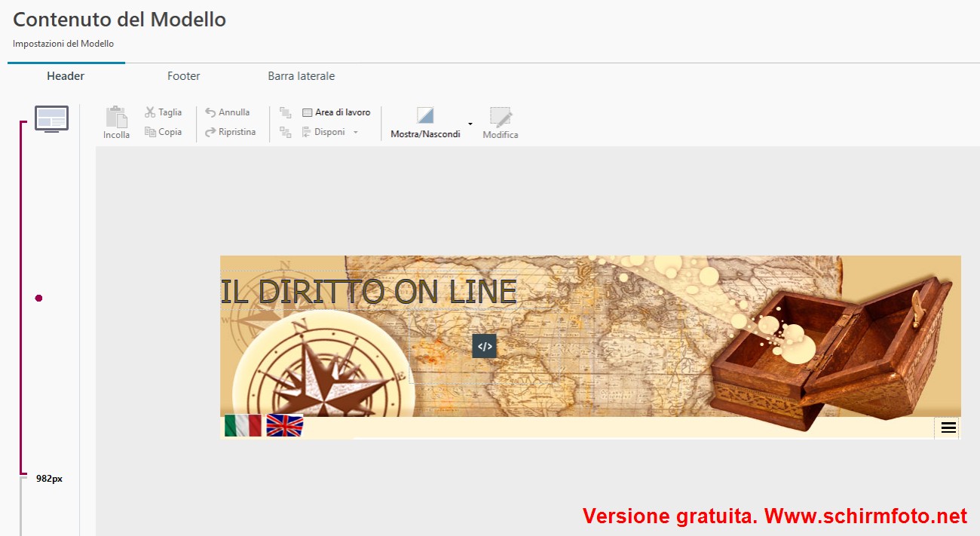
Task: Click the send-to-back layer icon
Action: pyautogui.click(x=286, y=132)
